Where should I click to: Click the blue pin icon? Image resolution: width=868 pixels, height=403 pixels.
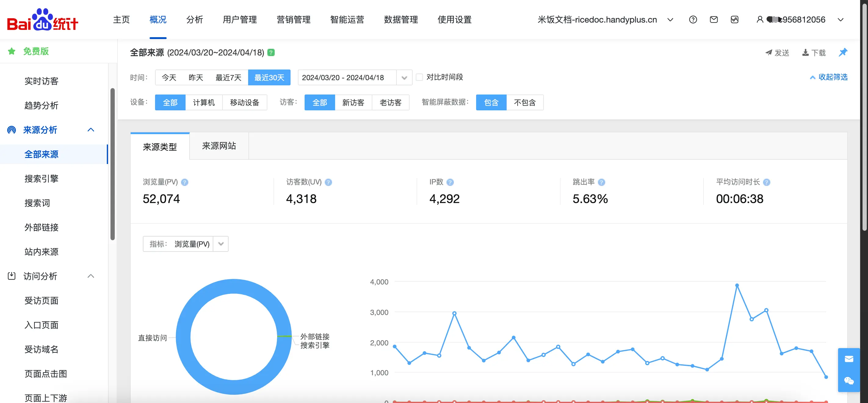pos(843,52)
